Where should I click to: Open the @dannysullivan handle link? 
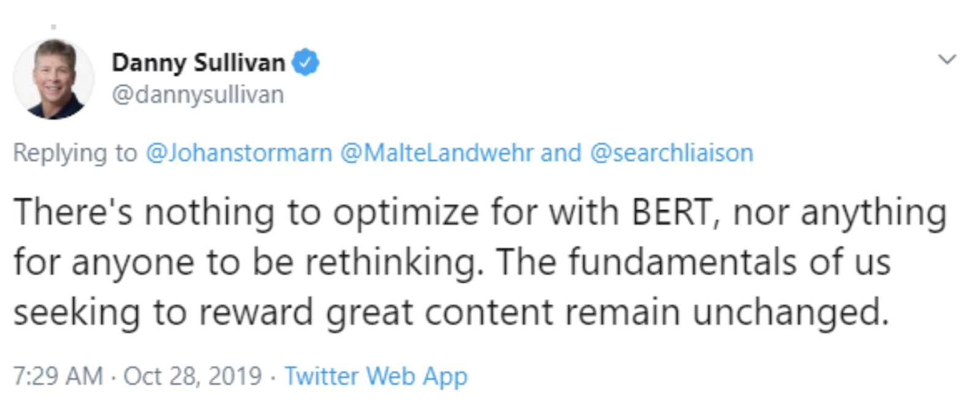197,95
